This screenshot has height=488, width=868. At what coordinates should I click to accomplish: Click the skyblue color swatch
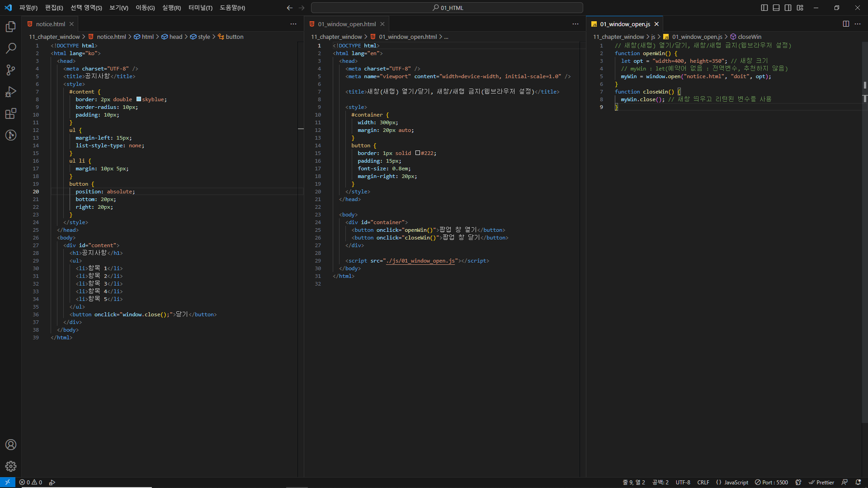click(x=139, y=99)
